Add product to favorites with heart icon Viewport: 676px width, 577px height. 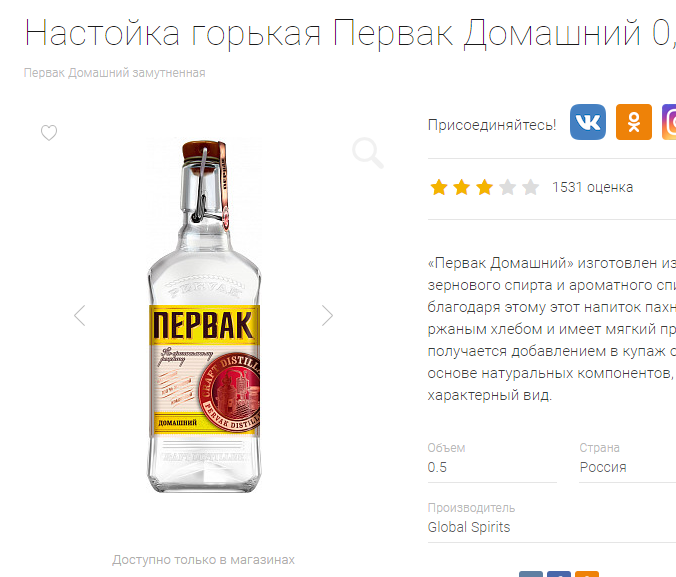pos(49,132)
